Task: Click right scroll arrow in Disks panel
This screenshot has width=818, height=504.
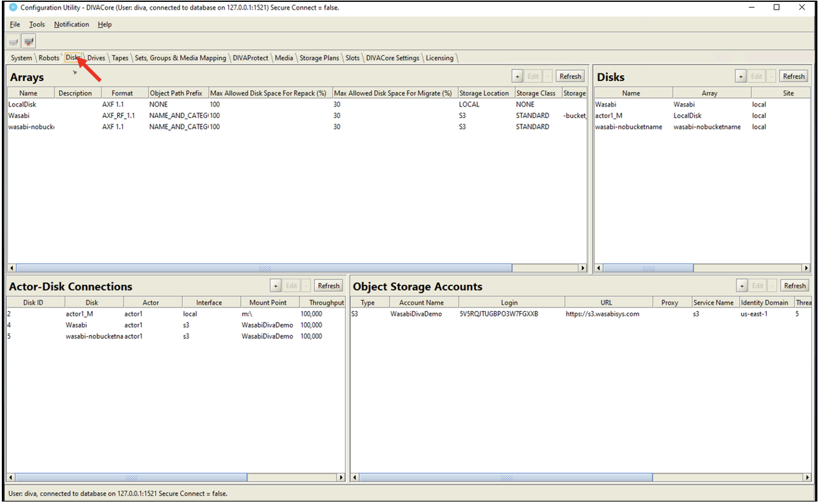Action: [x=806, y=268]
